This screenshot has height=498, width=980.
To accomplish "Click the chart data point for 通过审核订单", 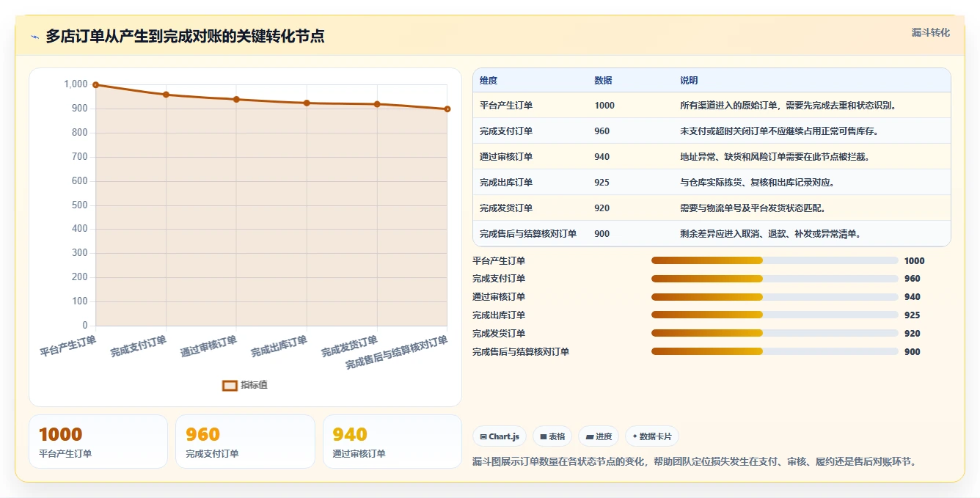I will coord(236,100).
